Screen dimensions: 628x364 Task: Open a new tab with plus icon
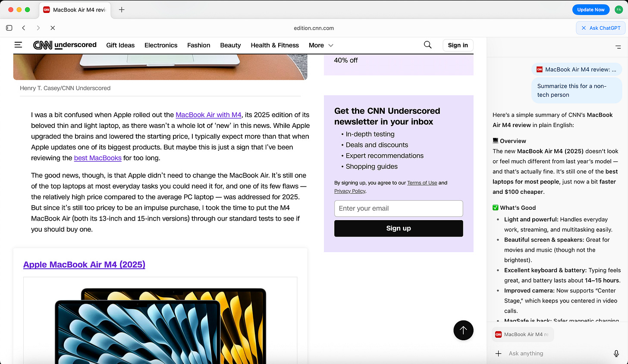tap(122, 9)
